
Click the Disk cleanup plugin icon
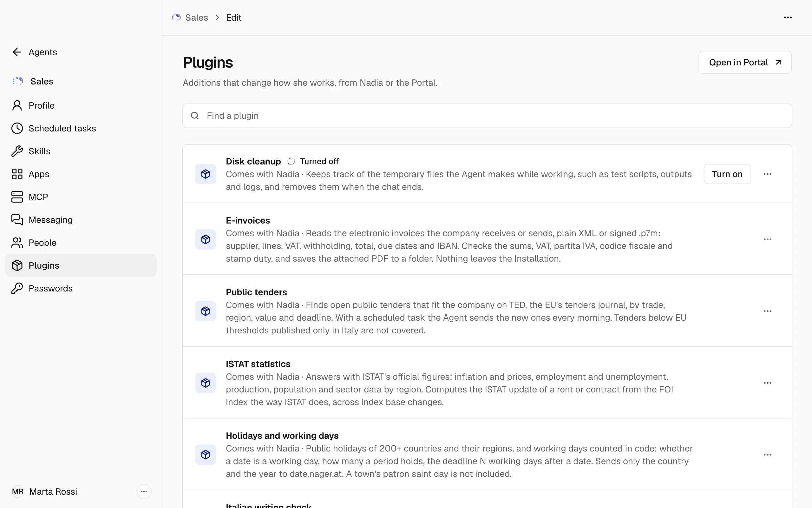206,174
